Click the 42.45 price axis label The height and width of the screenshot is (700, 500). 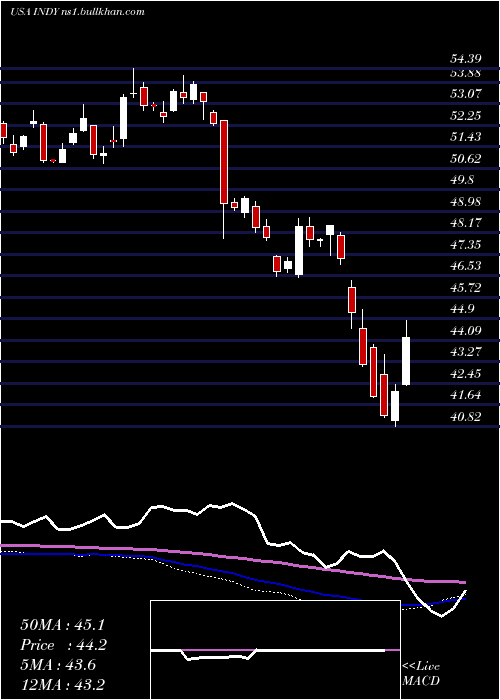click(465, 373)
